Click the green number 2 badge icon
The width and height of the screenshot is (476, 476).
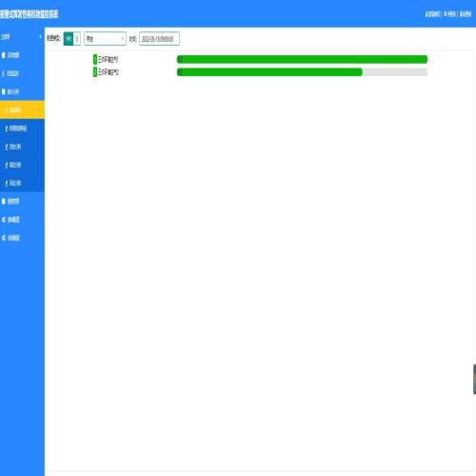pyautogui.click(x=95, y=72)
